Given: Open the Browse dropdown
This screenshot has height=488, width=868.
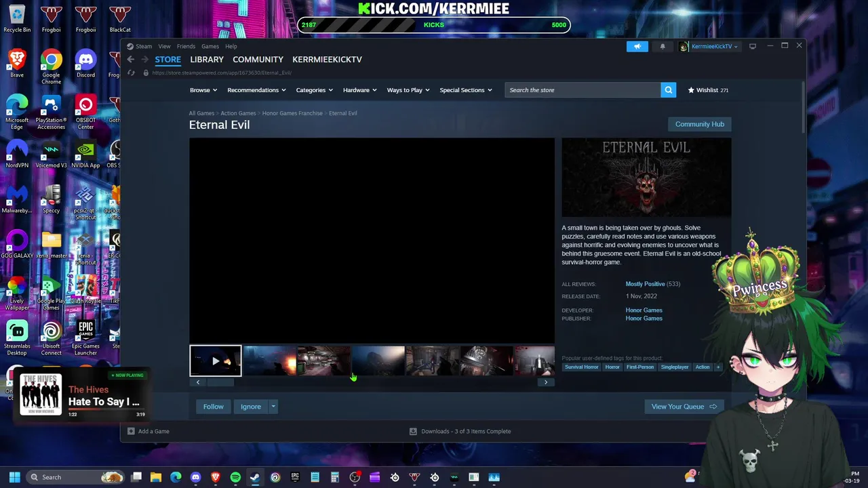Looking at the screenshot, I should [x=203, y=90].
